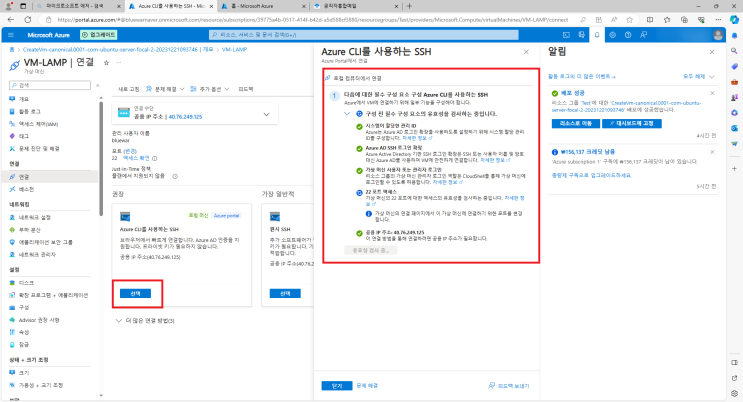Collapse the prerequisite validation chevron
The image size is (743, 402).
click(x=347, y=114)
